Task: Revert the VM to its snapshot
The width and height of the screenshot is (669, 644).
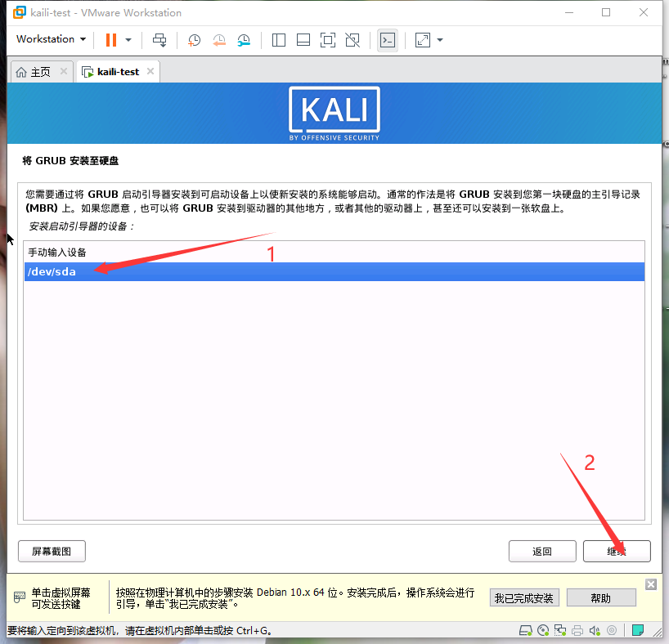Action: click(219, 39)
